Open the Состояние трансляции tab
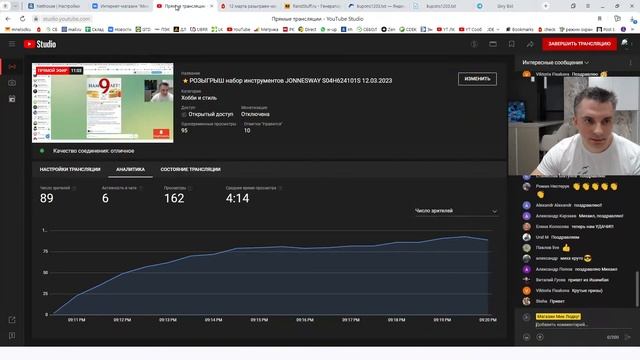640x360 pixels. point(190,169)
